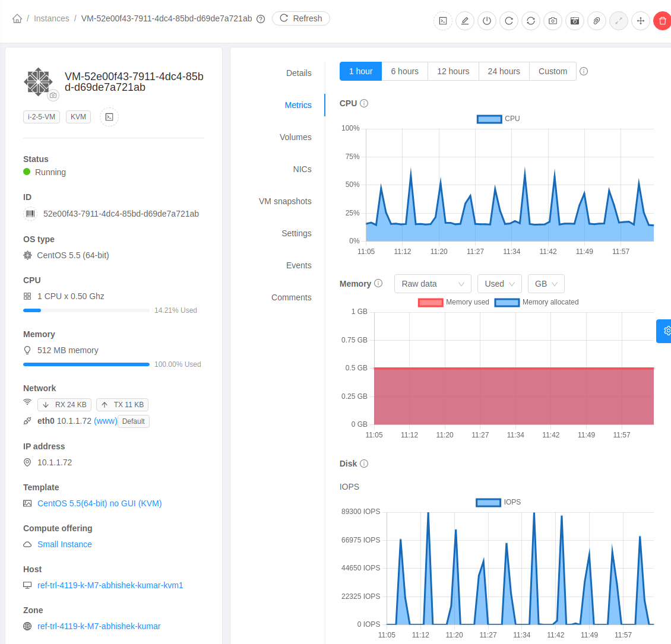The height and width of the screenshot is (644, 671).
Task: Open the GB unit selector dropdown
Action: 545,284
